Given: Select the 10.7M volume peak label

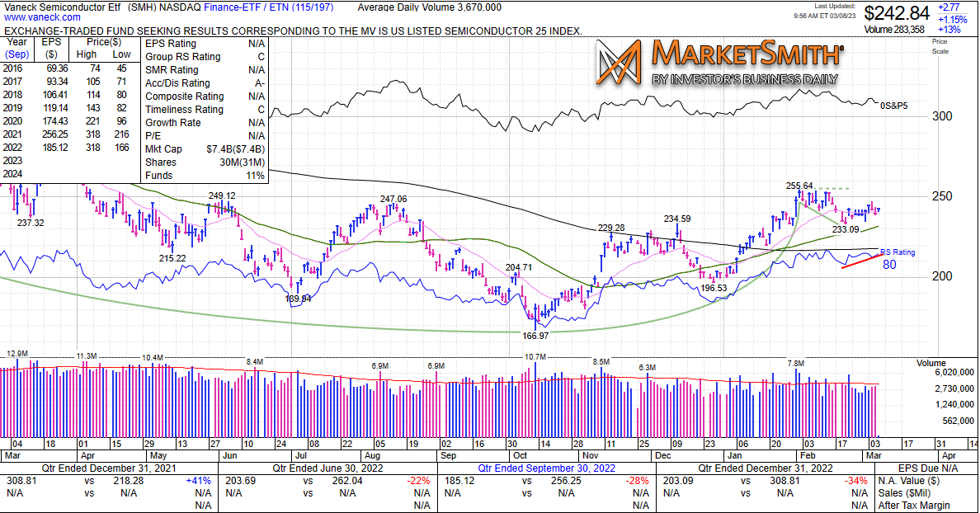Looking at the screenshot, I should pos(535,357).
